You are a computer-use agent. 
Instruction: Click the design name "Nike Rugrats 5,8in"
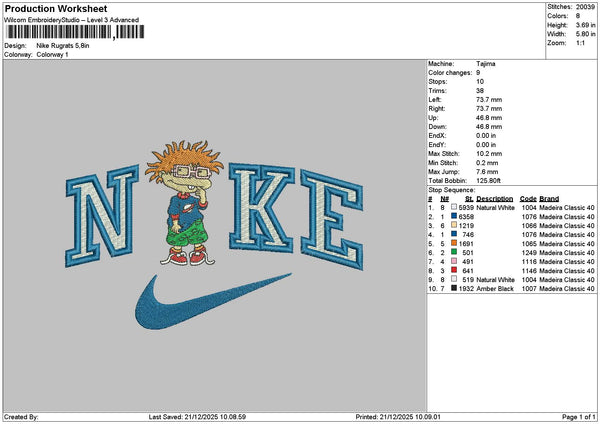pyautogui.click(x=63, y=46)
